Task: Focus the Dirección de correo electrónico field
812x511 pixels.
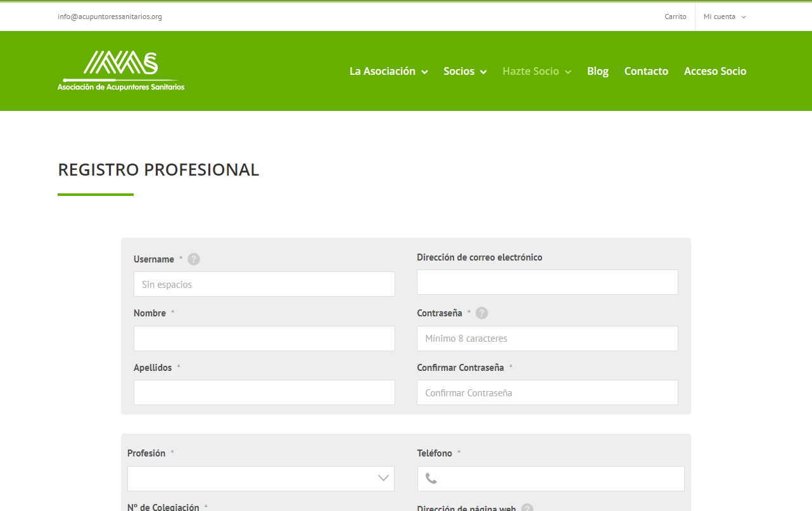Action: (547, 282)
